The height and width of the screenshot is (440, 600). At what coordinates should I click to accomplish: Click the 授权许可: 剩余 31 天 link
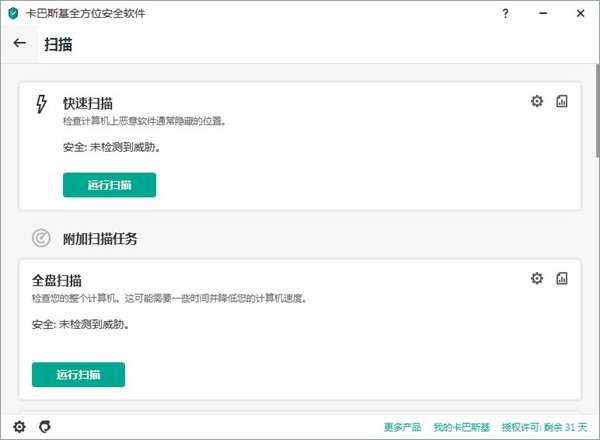(544, 427)
